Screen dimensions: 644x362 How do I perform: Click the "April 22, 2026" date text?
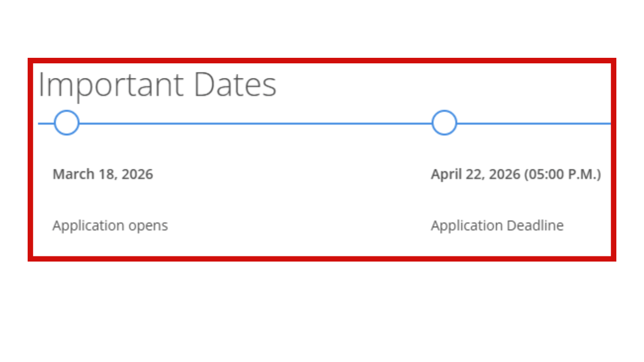point(475,174)
